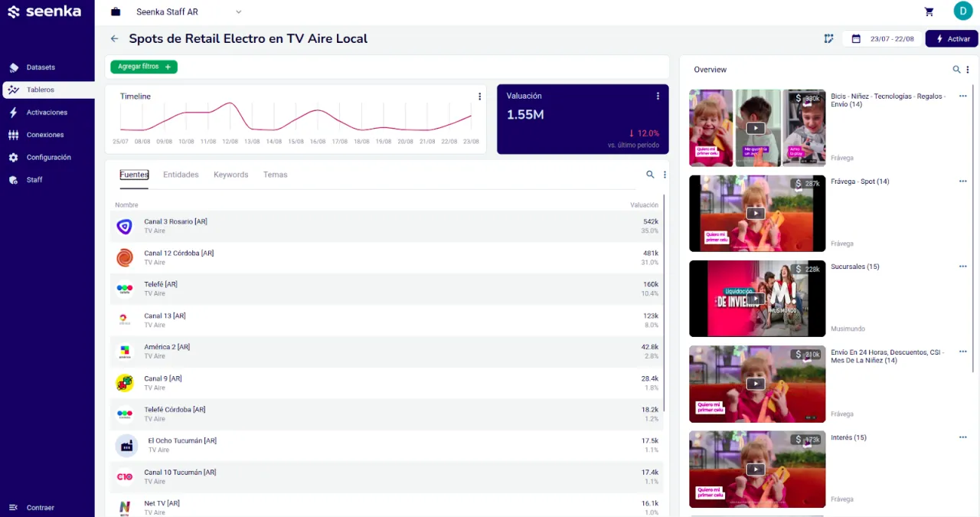The height and width of the screenshot is (517, 980).
Task: Click the timeline line chart
Action: pos(296,117)
